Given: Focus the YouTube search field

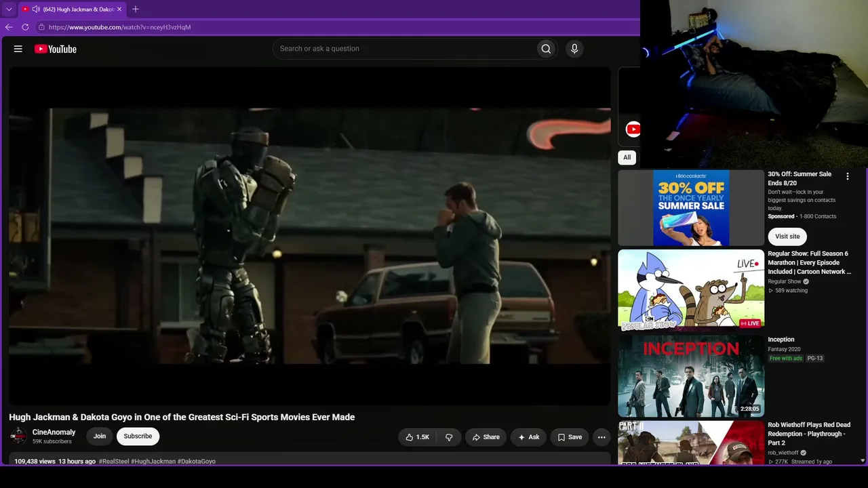Looking at the screenshot, I should (404, 49).
